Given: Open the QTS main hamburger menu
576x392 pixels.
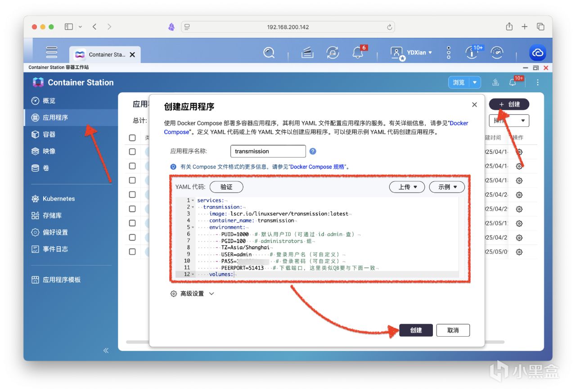Looking at the screenshot, I should [52, 53].
